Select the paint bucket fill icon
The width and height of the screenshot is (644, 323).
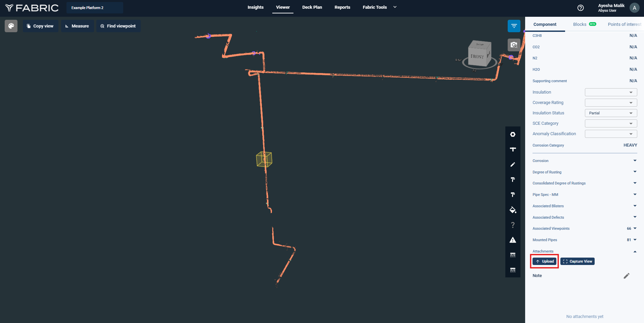[513, 210]
